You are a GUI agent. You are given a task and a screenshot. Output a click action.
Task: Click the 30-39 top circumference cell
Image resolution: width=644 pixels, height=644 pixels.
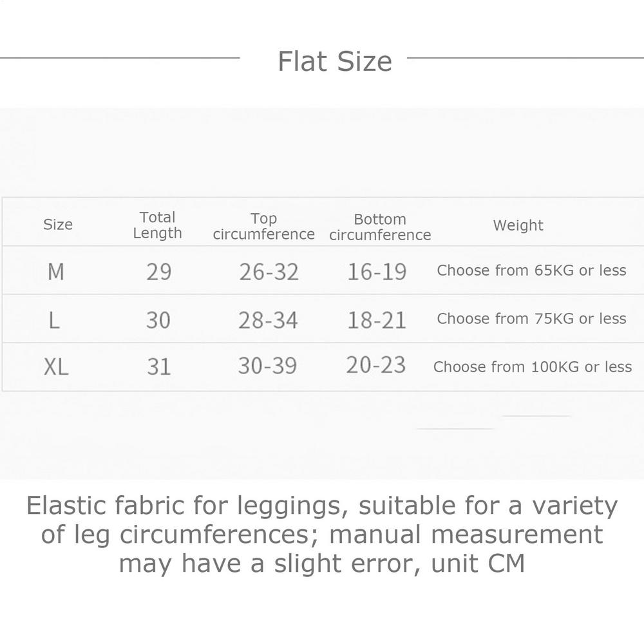[267, 366]
